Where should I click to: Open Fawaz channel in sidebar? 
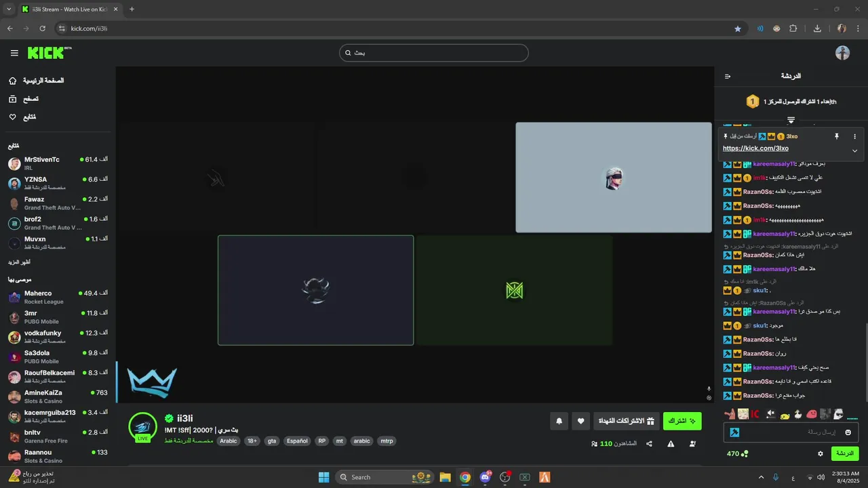(x=58, y=203)
